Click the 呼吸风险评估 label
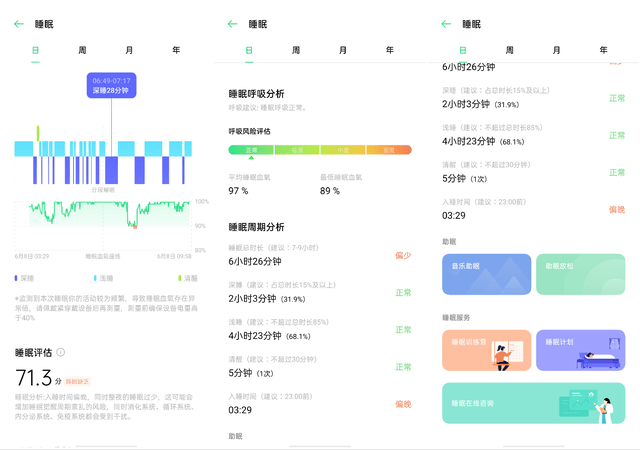Screen dimensions: 640x450 249,131
